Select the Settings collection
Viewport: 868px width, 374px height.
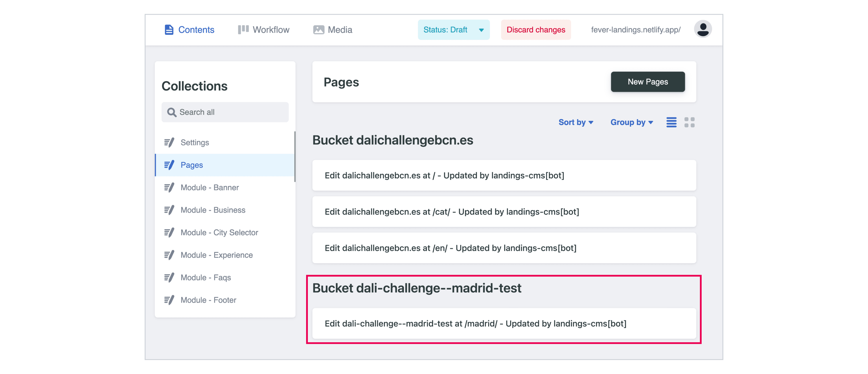[225, 143]
